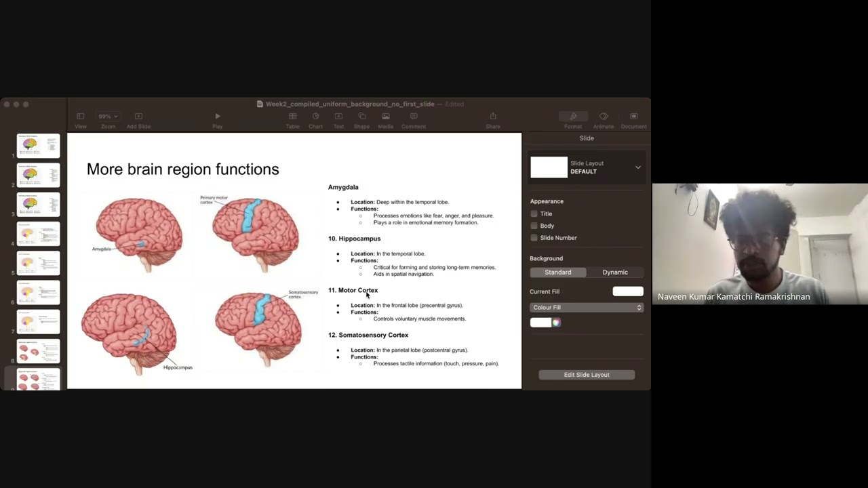The width and height of the screenshot is (868, 488).
Task: Open the Colour Fill dropdown
Action: pyautogui.click(x=587, y=308)
